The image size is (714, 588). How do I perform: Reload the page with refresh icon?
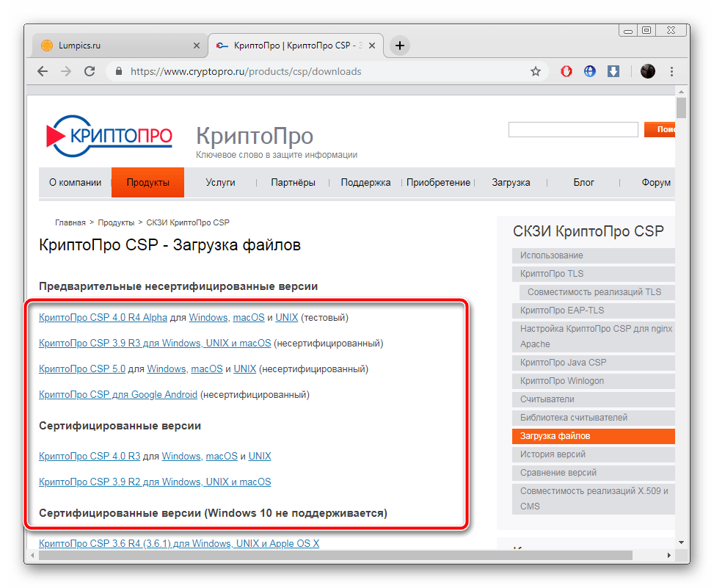point(90,71)
